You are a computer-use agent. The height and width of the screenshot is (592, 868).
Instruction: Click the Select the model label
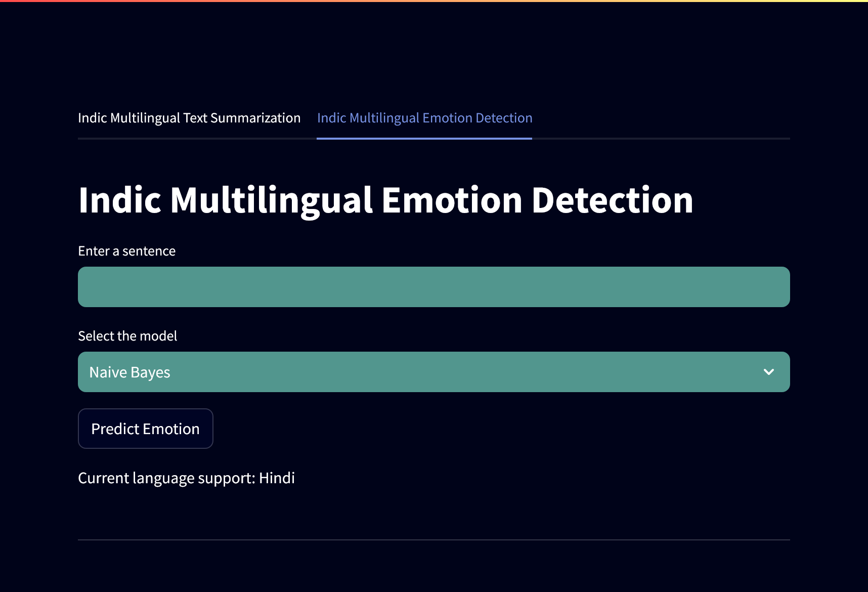pyautogui.click(x=127, y=335)
